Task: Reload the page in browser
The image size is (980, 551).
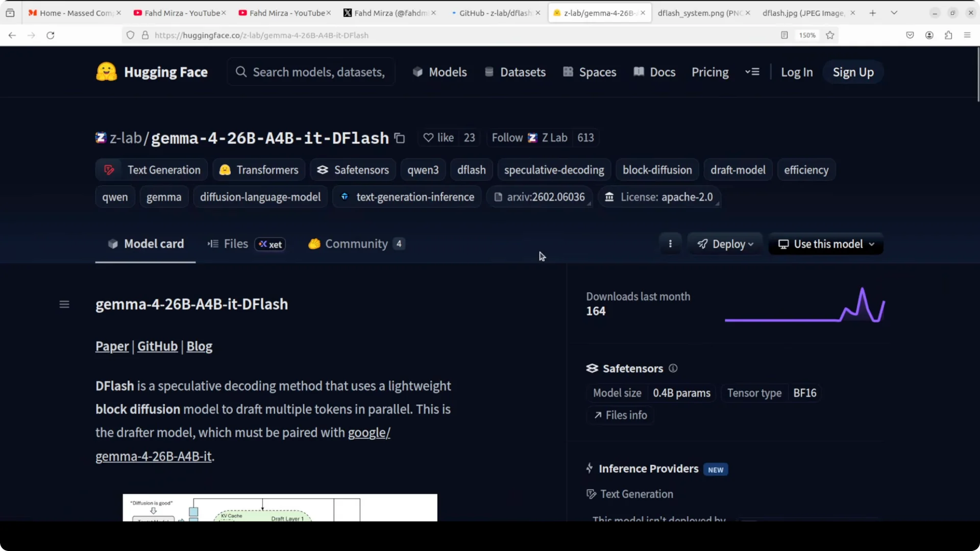Action: [x=51, y=35]
